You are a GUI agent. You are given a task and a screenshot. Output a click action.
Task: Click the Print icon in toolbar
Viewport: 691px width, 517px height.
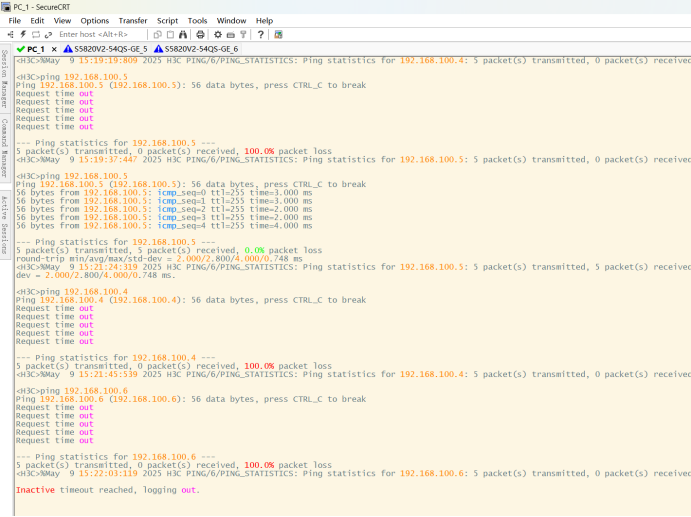click(200, 34)
